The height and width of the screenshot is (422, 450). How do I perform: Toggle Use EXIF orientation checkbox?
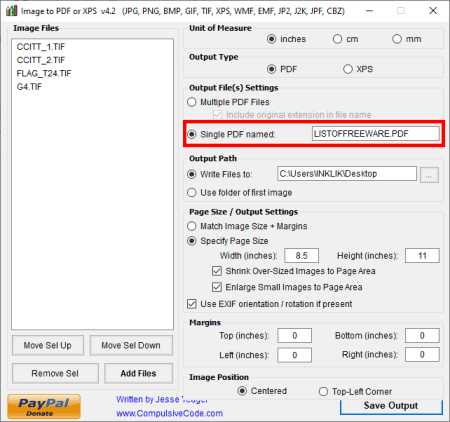pyautogui.click(x=192, y=304)
